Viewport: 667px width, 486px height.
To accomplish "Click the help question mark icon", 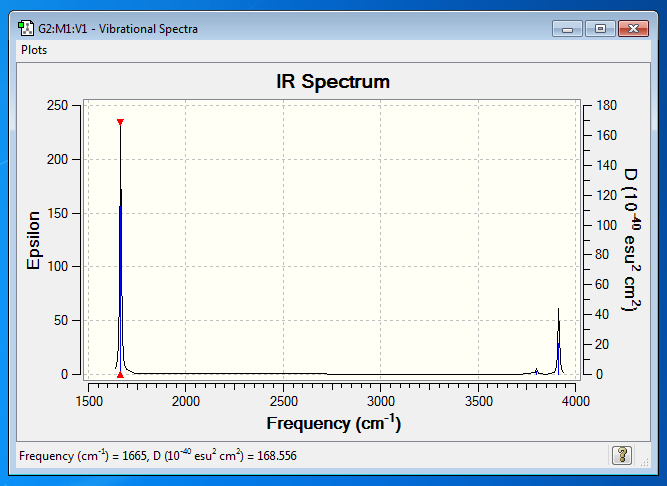I will click(x=621, y=455).
